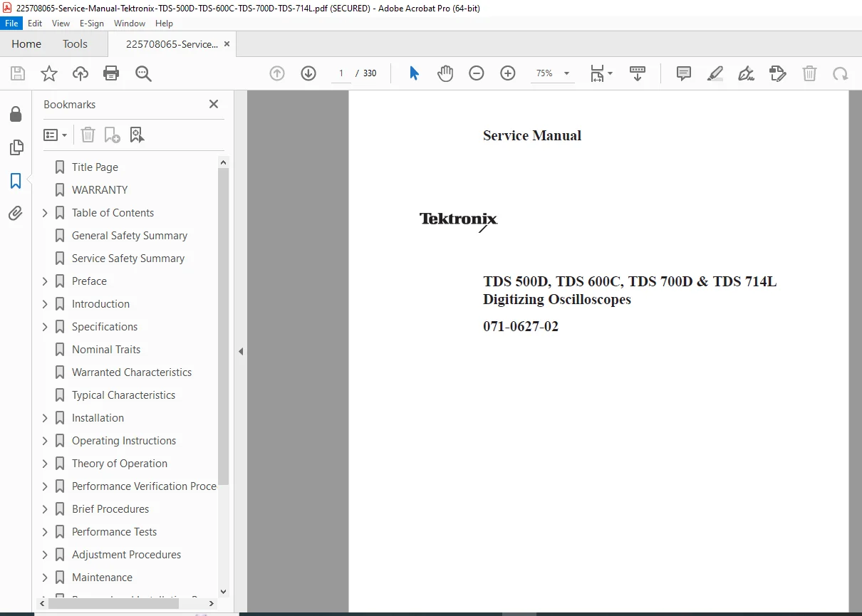Open the Window menu
Viewport: 862px width, 616px height.
pos(130,24)
